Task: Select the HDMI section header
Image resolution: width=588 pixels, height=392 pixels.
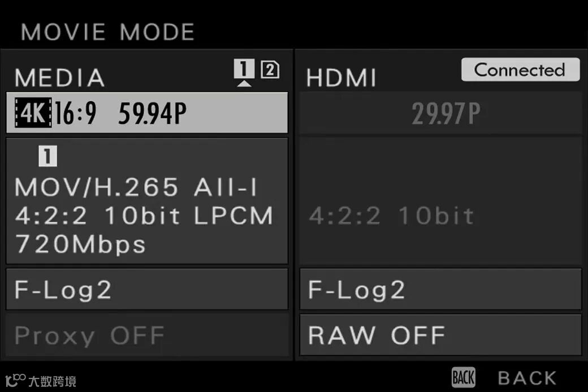Action: point(341,77)
